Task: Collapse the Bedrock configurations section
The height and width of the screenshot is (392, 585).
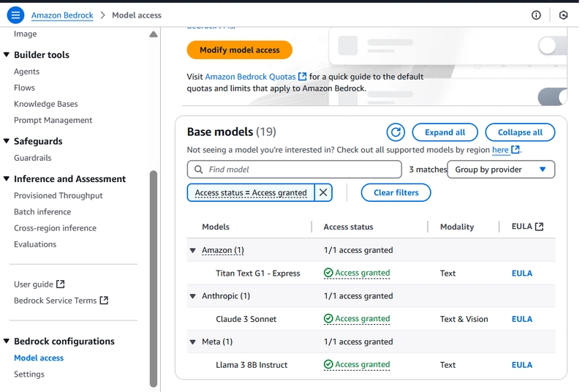Action: (x=7, y=341)
